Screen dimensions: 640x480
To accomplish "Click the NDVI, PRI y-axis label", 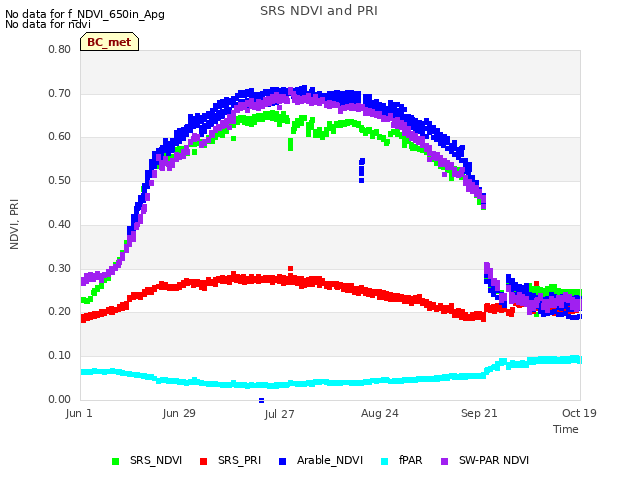I will pyautogui.click(x=14, y=224).
